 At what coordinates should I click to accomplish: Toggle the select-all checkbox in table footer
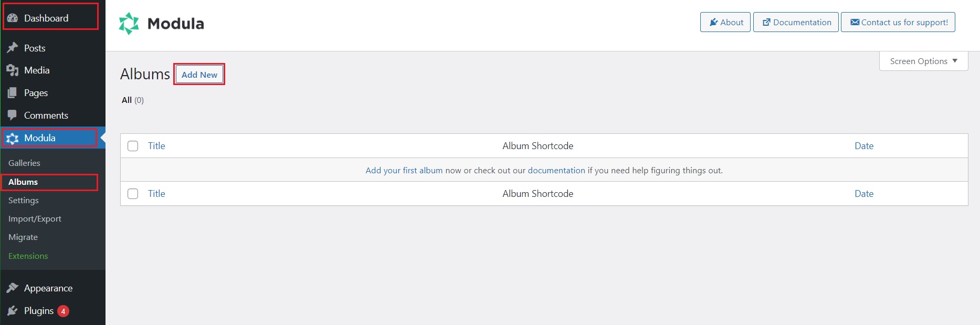click(x=133, y=194)
